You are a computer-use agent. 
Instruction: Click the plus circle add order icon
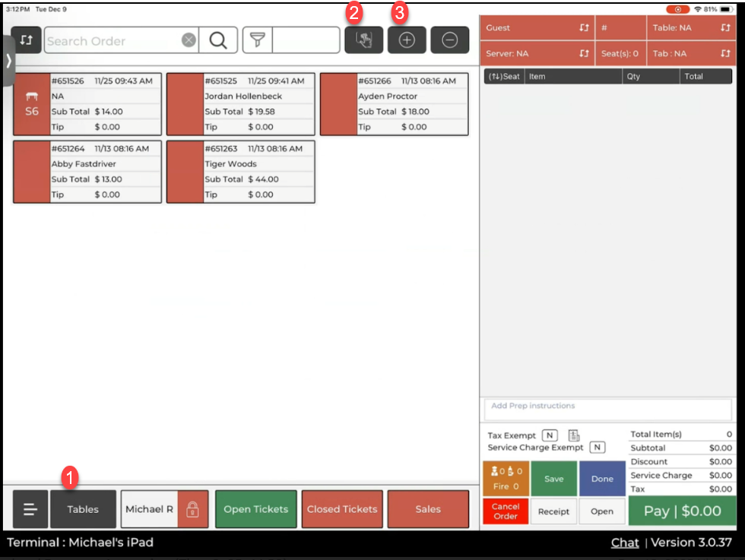[x=407, y=40]
